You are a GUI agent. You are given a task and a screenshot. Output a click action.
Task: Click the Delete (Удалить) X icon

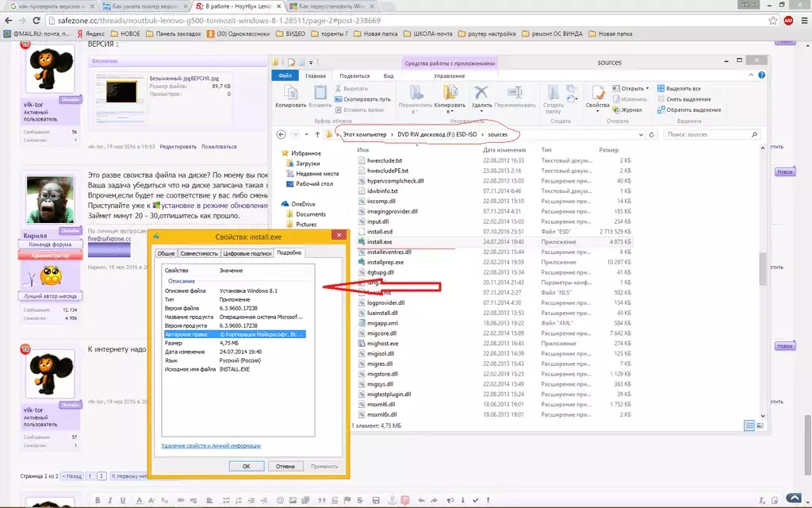481,93
